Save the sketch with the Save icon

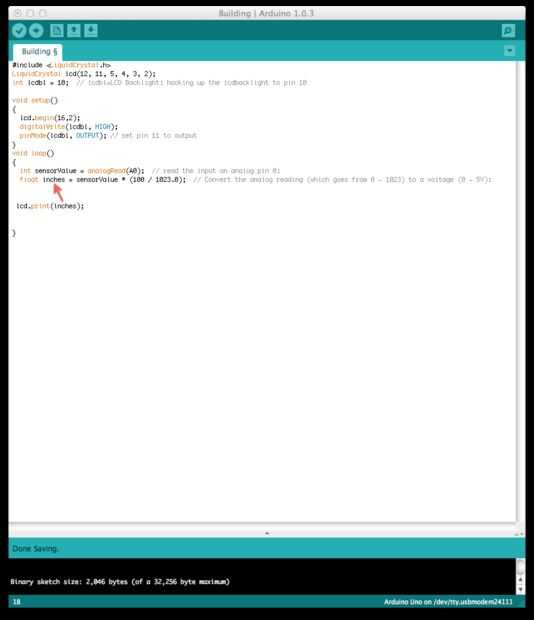pos(91,30)
